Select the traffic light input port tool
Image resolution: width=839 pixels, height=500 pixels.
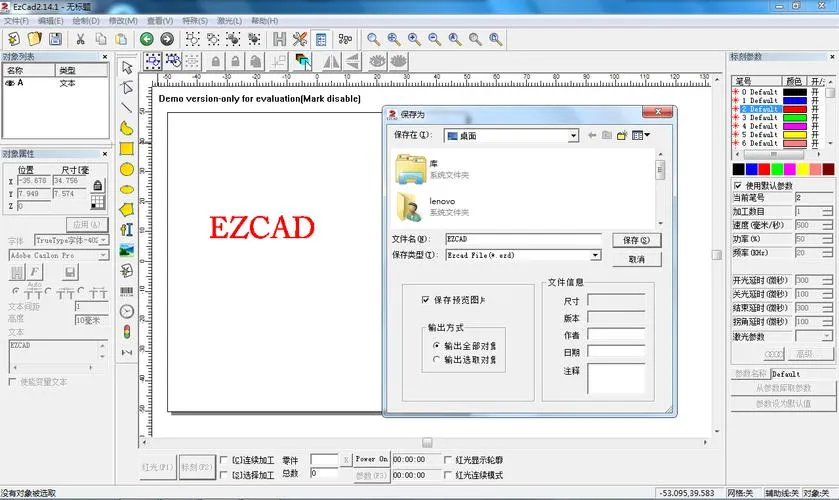pyautogui.click(x=127, y=332)
